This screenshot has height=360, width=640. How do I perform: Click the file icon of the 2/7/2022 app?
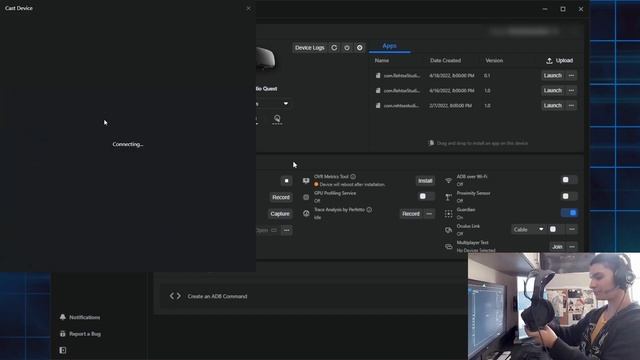pyautogui.click(x=378, y=106)
